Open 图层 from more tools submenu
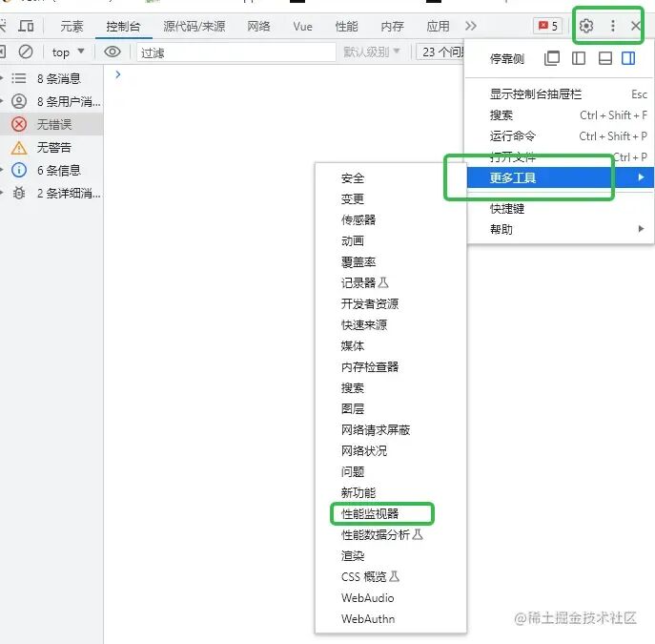Screen dimensions: 655x644 point(391,408)
